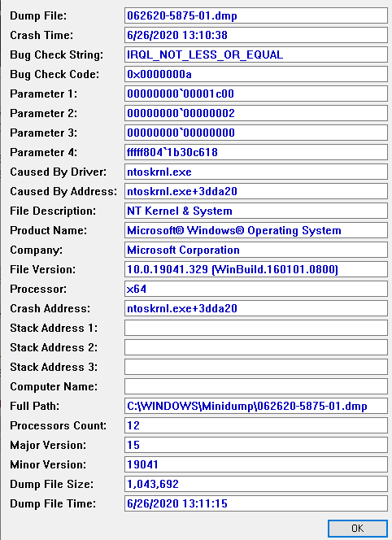Select the Parameter 1 value field
The image size is (392, 540).
256,94
